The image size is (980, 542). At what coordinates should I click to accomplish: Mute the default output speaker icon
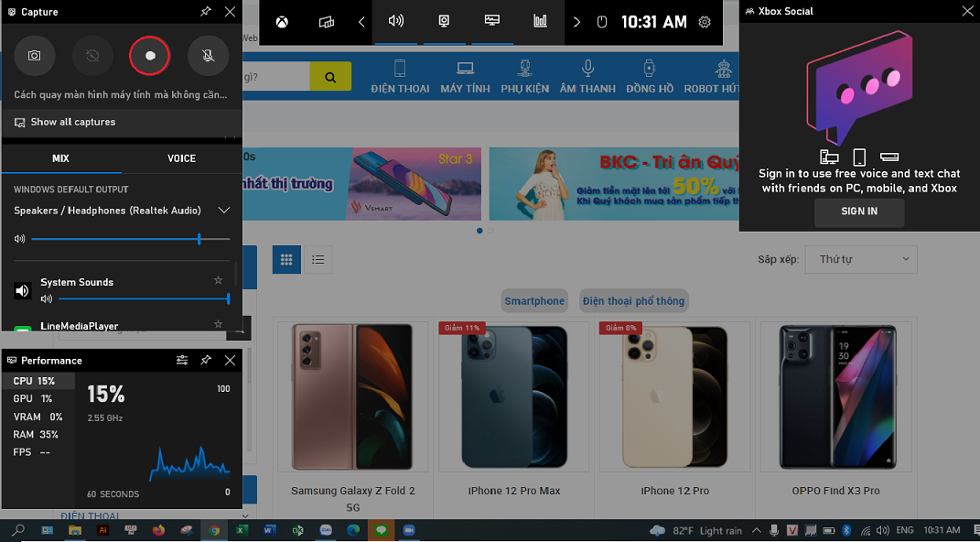(20, 239)
